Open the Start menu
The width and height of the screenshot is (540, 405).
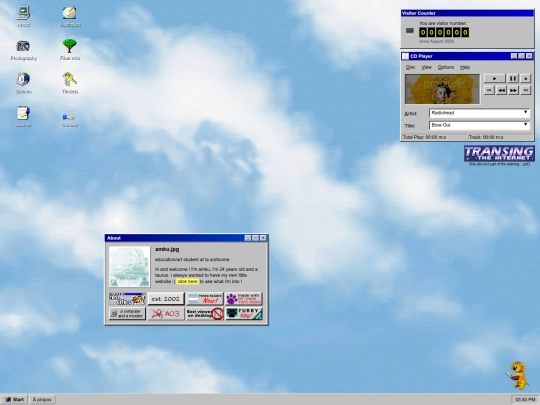click(x=15, y=399)
